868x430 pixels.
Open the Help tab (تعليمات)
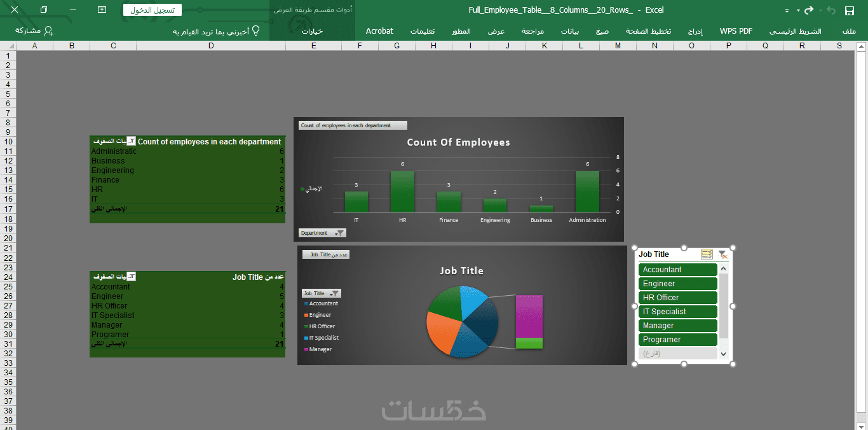click(422, 31)
